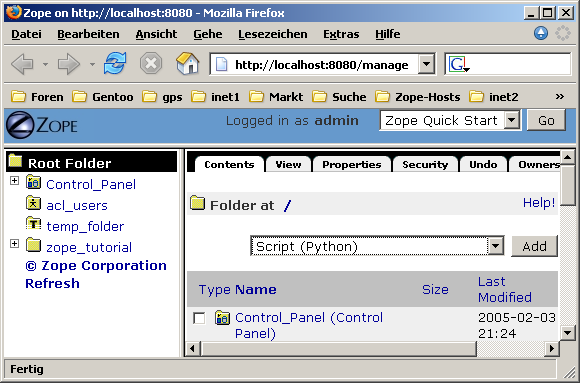Click the Back arrow toolbar button
This screenshot has height=383, width=580.
click(x=22, y=64)
